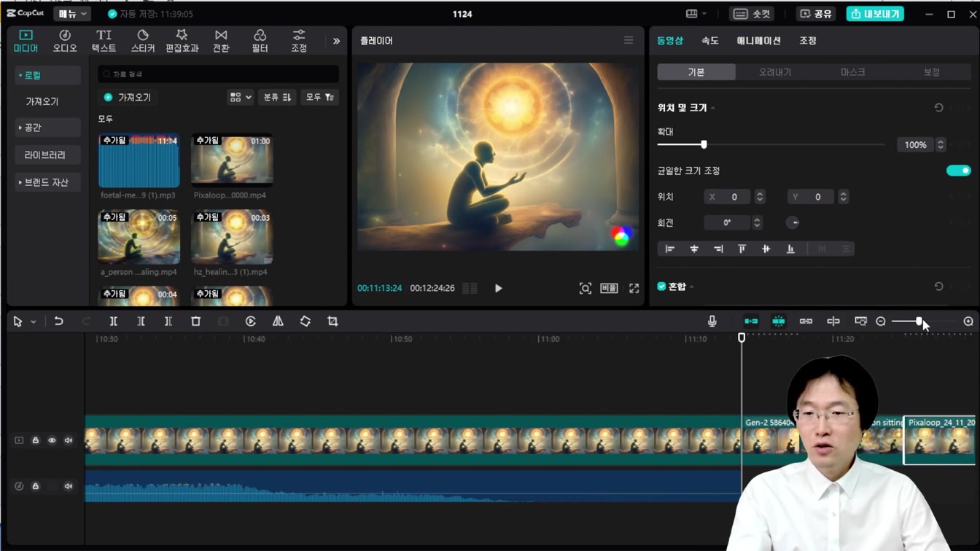Switch to the 속도 tab
Image resolution: width=980 pixels, height=551 pixels.
click(x=710, y=41)
